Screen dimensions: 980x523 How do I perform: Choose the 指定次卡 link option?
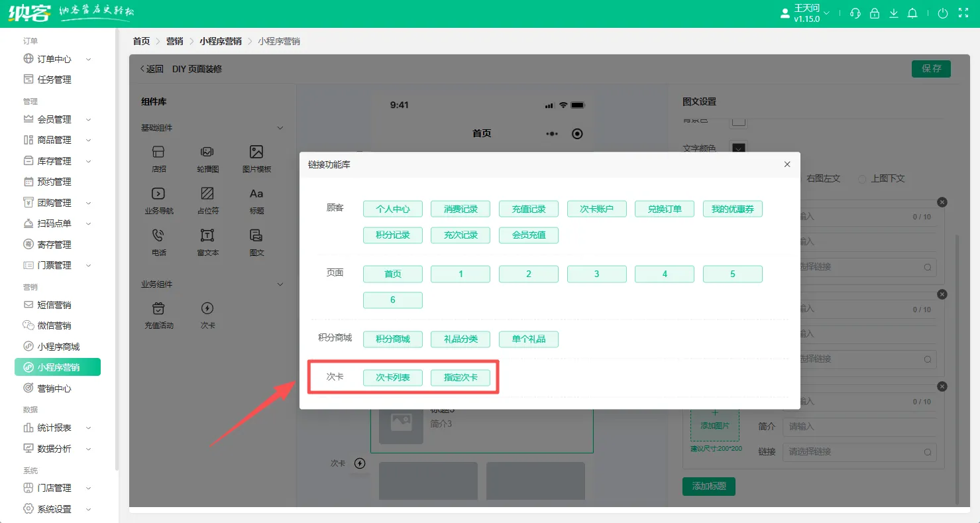[461, 378]
